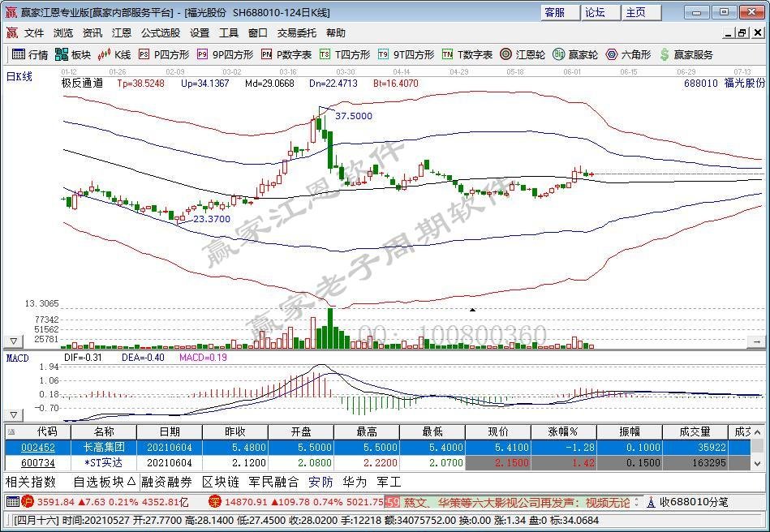770x532 pixels.
Task: Switch to the 军民融合 tab
Action: click(273, 482)
